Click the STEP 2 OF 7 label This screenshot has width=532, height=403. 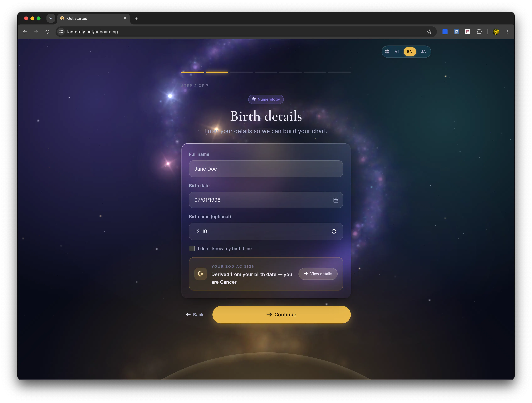pyautogui.click(x=195, y=86)
